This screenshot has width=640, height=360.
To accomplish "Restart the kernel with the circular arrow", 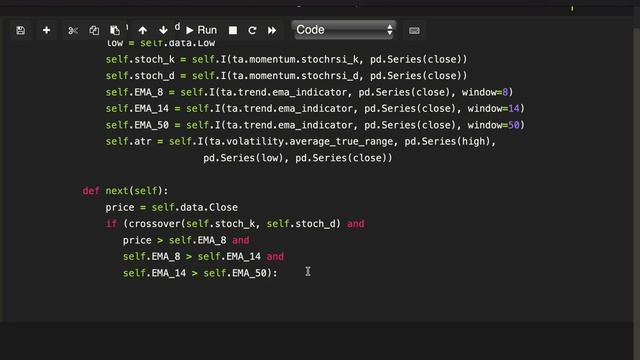I will click(x=252, y=30).
